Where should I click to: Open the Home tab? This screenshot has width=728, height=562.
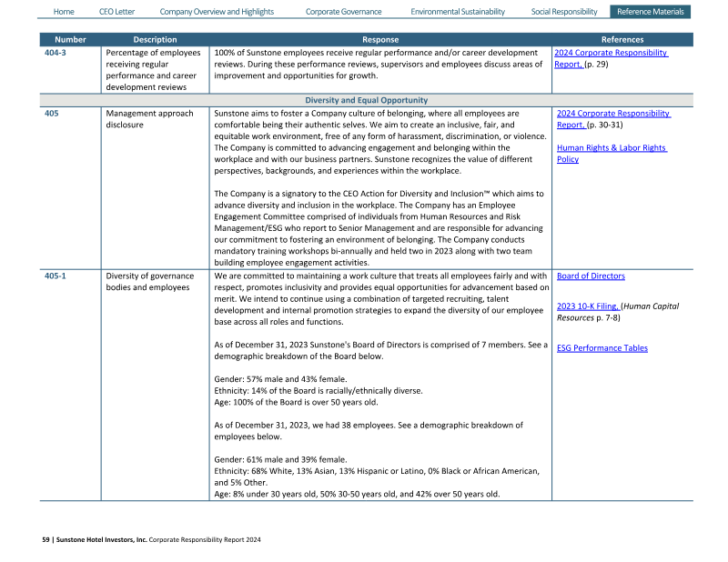point(64,12)
